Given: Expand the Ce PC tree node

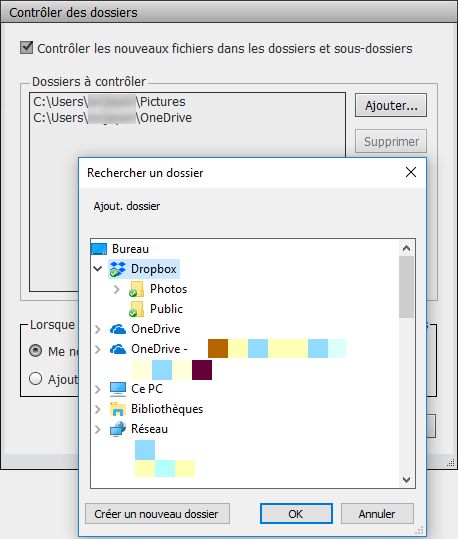Looking at the screenshot, I should (x=98, y=389).
